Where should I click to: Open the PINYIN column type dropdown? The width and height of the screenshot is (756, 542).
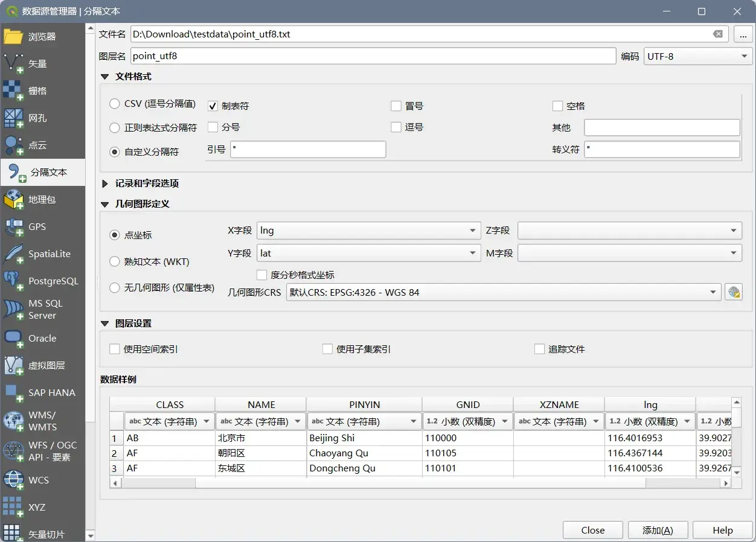pyautogui.click(x=364, y=421)
